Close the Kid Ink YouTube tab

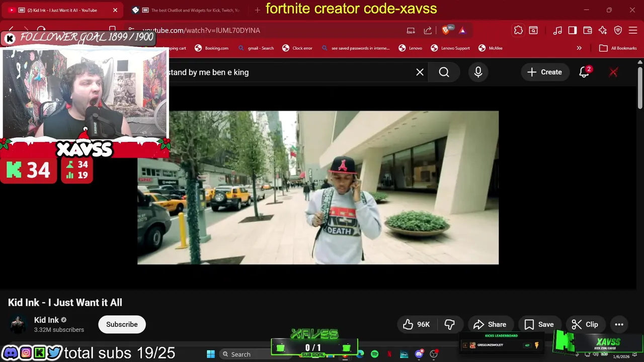115,10
